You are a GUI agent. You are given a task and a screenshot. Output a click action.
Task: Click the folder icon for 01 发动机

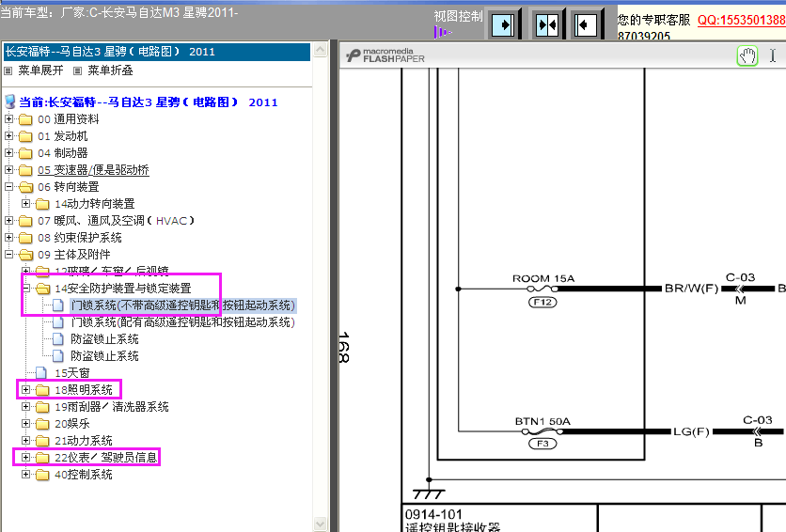(x=26, y=136)
